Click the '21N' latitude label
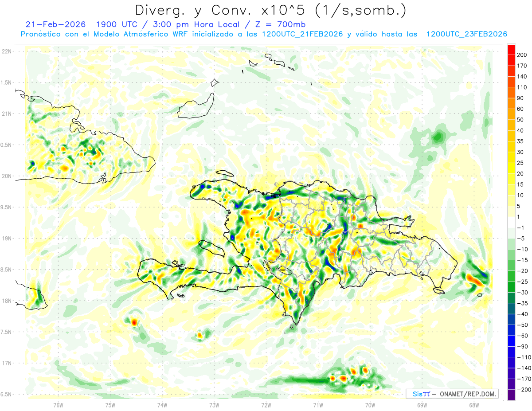 [x=7, y=114]
